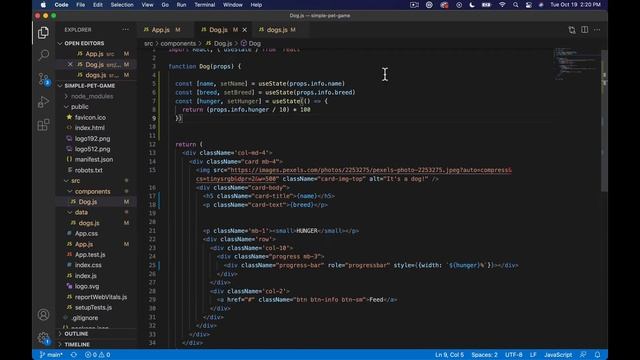
Task: Open .gitignore in the file tree
Action: coord(84,318)
